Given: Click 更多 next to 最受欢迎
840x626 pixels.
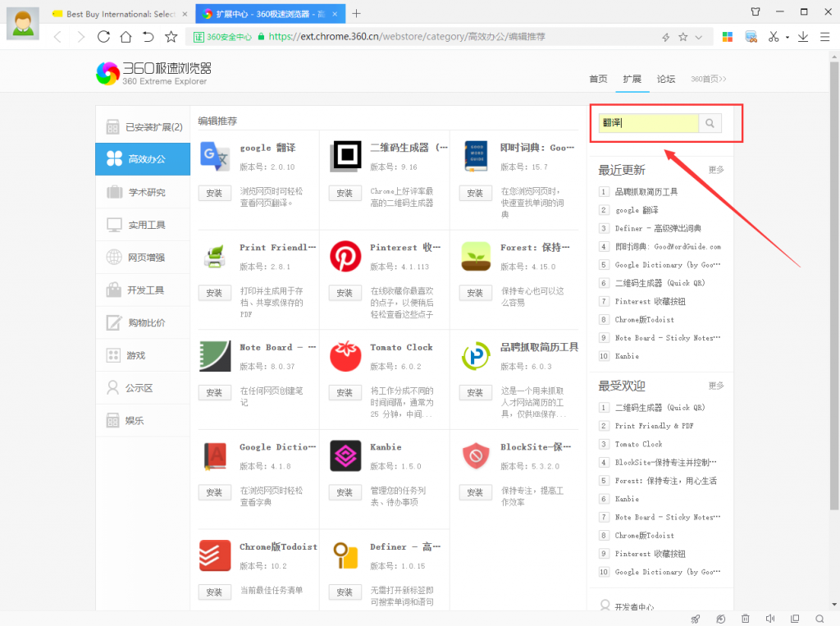Looking at the screenshot, I should pos(715,386).
